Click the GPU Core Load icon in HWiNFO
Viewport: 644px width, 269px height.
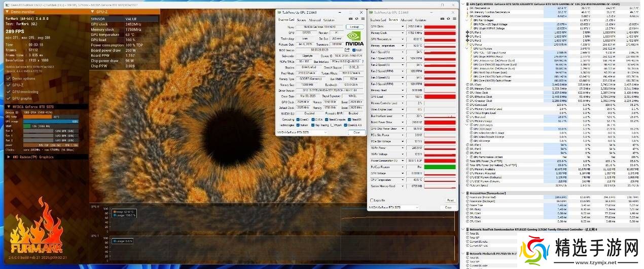(468, 105)
